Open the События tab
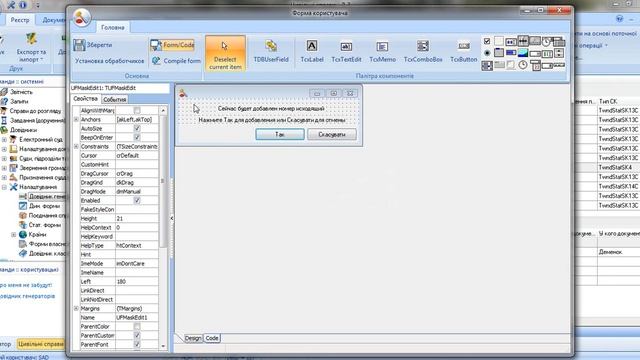Image resolution: width=640 pixels, height=360 pixels. [x=115, y=100]
